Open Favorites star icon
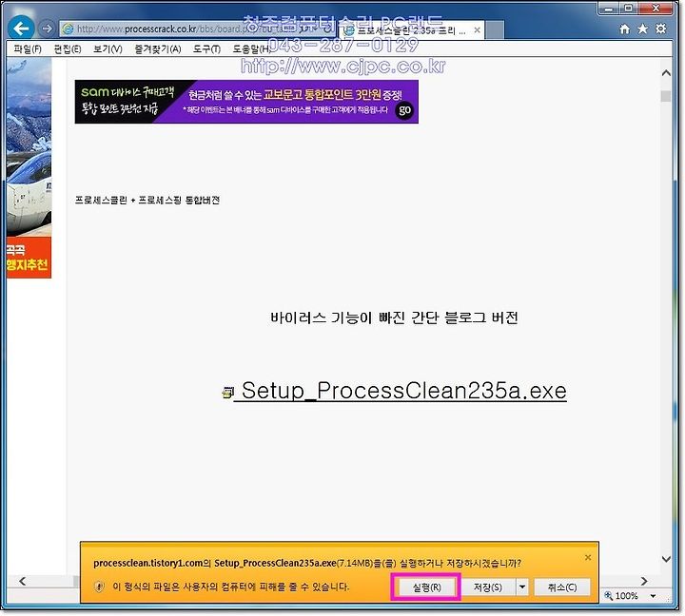 (642, 29)
